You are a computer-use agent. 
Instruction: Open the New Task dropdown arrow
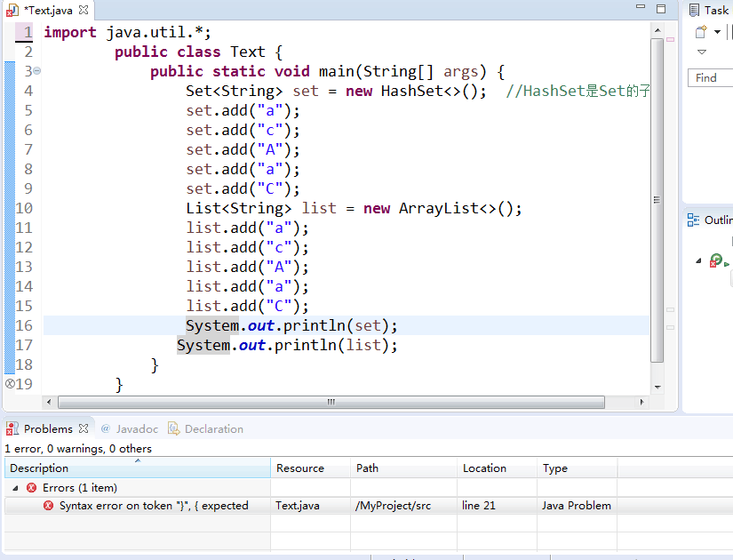(717, 32)
